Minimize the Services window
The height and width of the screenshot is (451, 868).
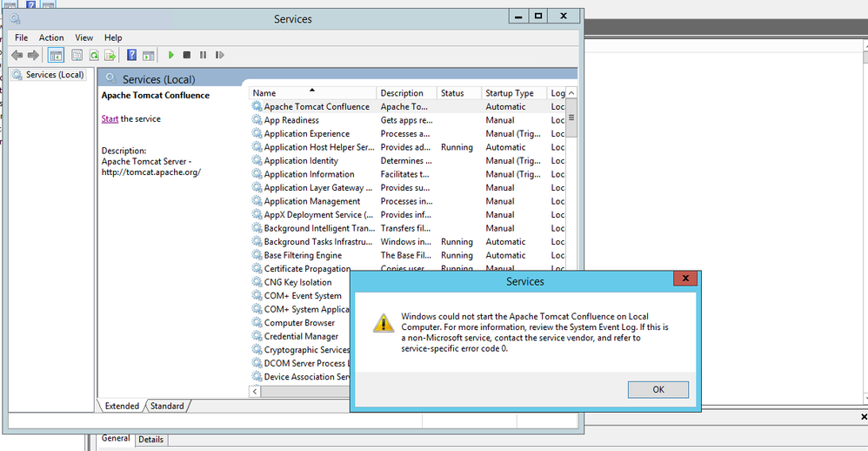[x=518, y=16]
